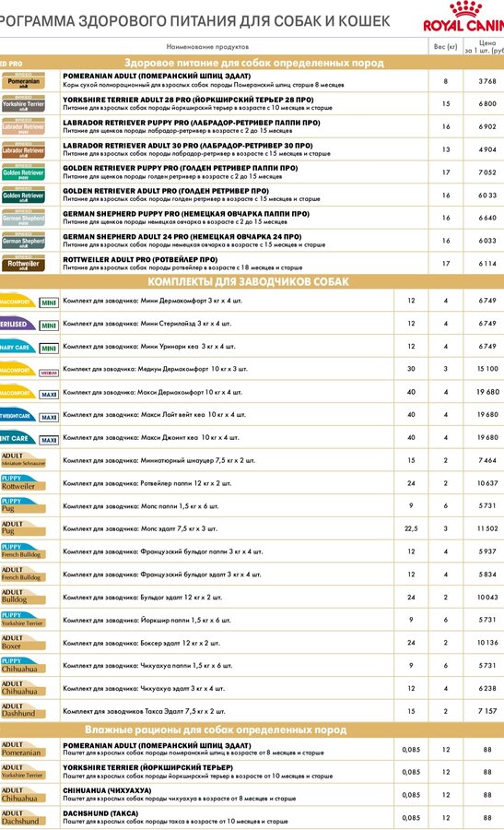Click price 5937 in the Французский бульдог паппи row
504x830 pixels.
(x=487, y=551)
